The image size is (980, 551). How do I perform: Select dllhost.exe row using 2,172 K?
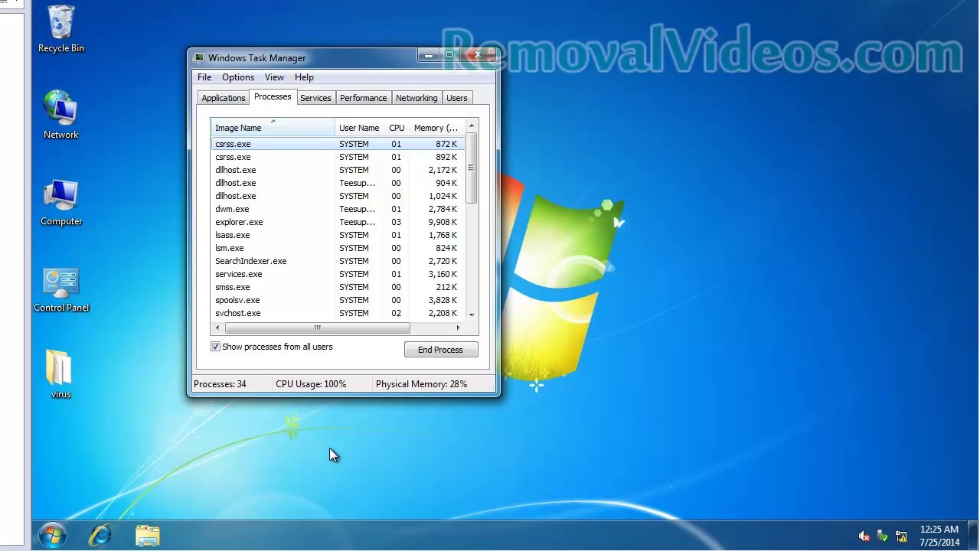point(337,170)
